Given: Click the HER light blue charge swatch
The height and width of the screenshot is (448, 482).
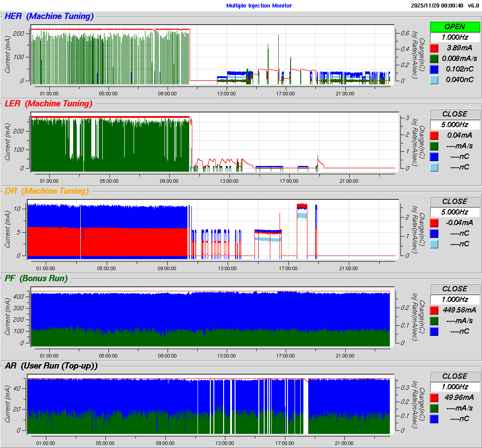Looking at the screenshot, I should (434, 79).
